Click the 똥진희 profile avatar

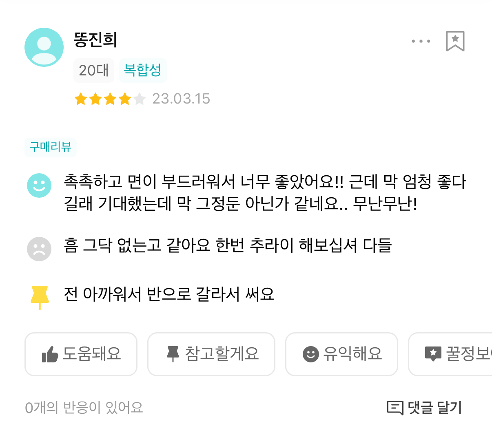[x=44, y=47]
